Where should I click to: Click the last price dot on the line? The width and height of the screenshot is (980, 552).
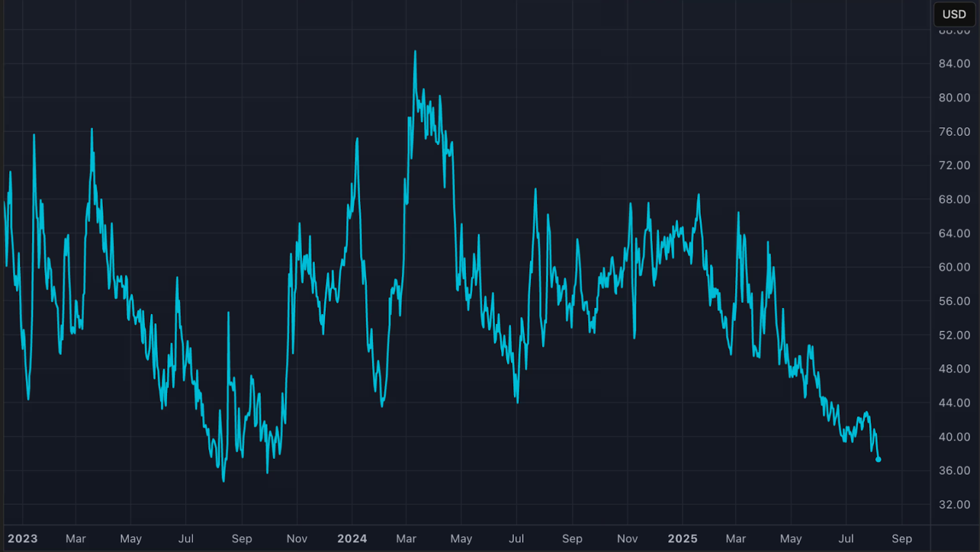[878, 460]
